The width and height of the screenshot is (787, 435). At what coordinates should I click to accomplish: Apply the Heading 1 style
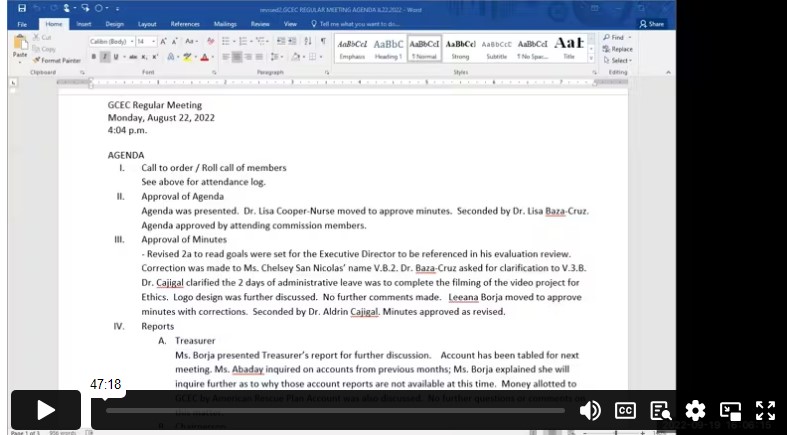[x=388, y=49]
